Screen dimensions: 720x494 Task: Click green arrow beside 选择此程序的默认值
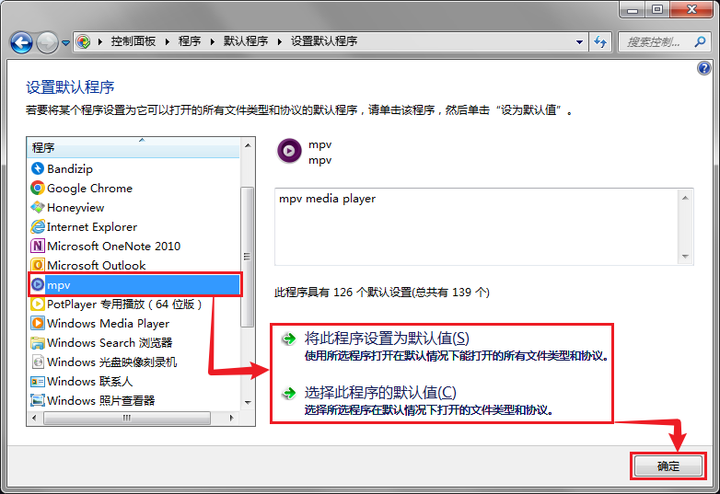point(289,393)
